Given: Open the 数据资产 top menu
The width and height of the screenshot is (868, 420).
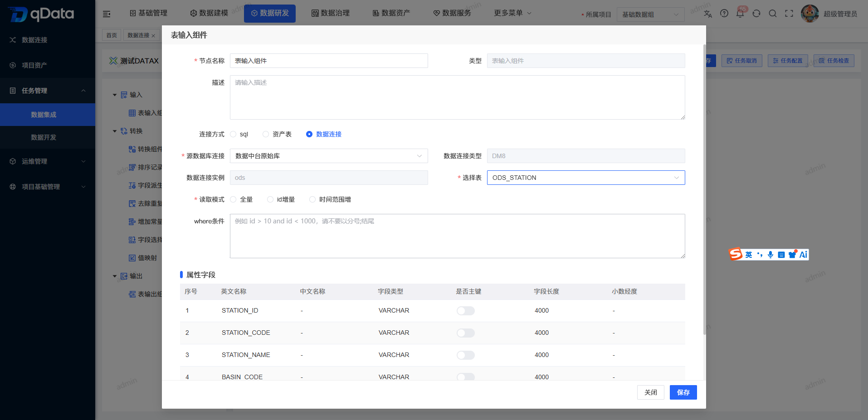Looking at the screenshot, I should (391, 13).
